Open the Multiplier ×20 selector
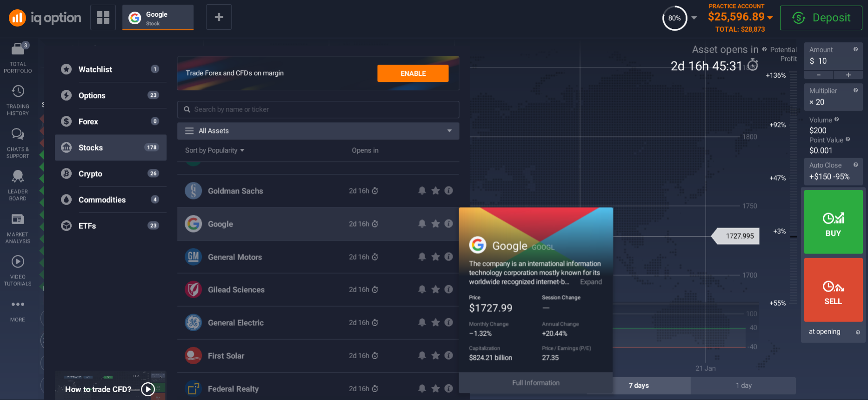 [x=833, y=97]
